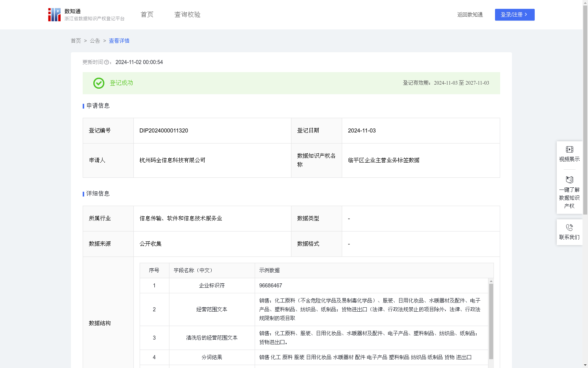Click the help icon beside 更新时间
The width and height of the screenshot is (588, 368).
[107, 62]
